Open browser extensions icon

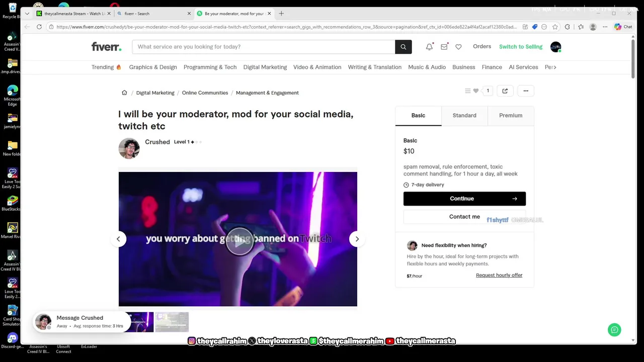[568, 27]
